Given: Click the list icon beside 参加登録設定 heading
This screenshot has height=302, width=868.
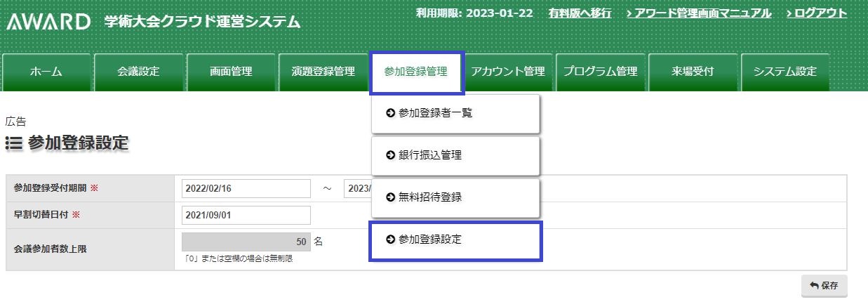Looking at the screenshot, I should tap(13, 143).
